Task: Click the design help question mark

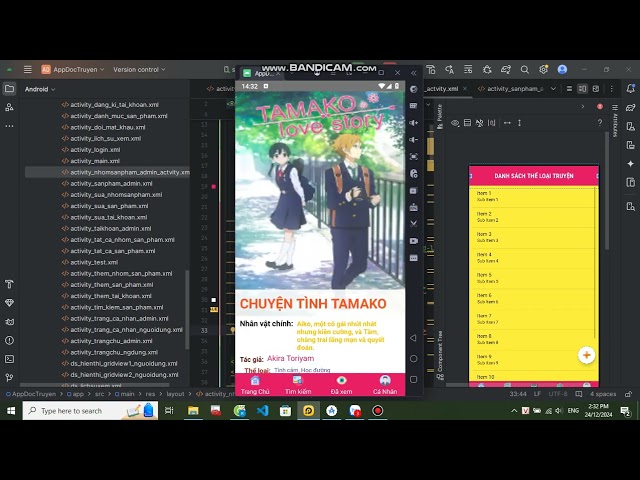Action: pos(600,122)
